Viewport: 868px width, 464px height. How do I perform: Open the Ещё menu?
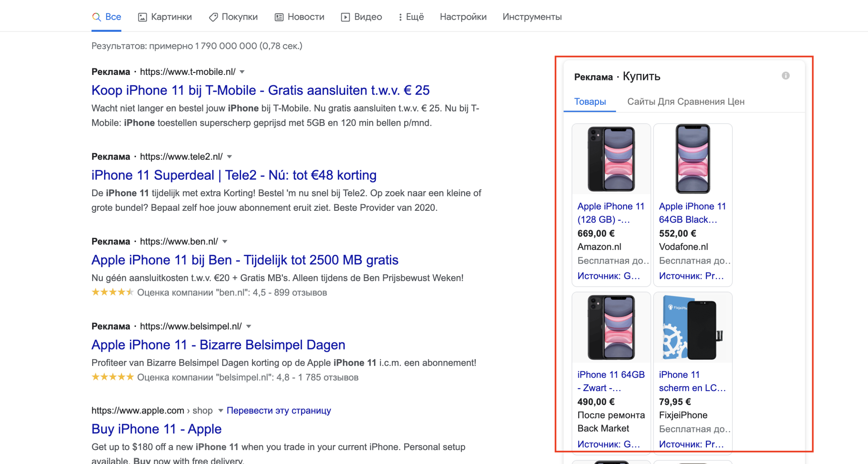pos(411,17)
